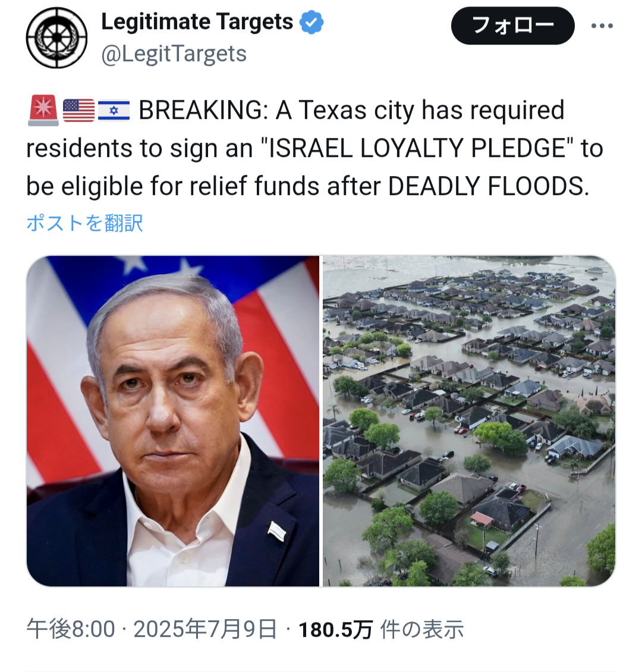Translate the post via ポストを翻訳
Viewport: 642px width, 672px height.
[84, 223]
